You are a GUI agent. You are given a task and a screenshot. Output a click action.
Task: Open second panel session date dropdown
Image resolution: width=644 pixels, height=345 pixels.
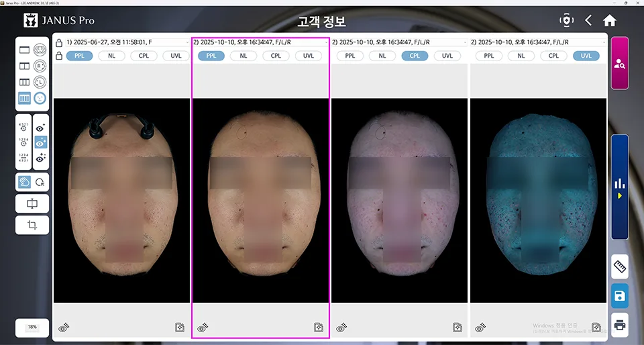click(260, 42)
